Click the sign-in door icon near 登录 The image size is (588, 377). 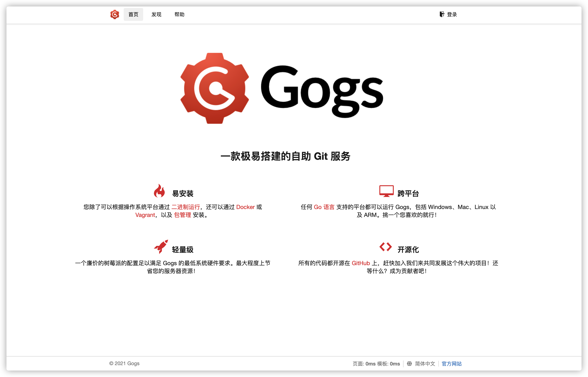coord(442,14)
